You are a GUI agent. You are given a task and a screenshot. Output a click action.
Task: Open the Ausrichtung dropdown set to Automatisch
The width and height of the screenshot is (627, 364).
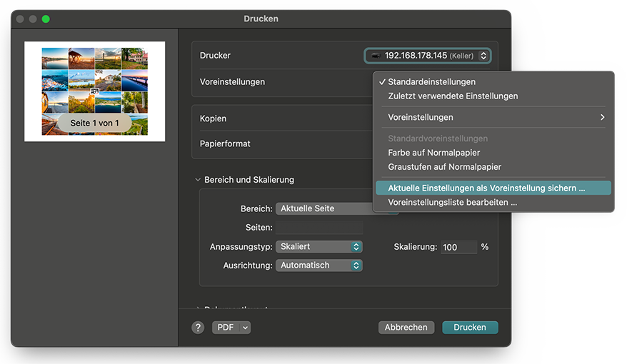tap(319, 266)
